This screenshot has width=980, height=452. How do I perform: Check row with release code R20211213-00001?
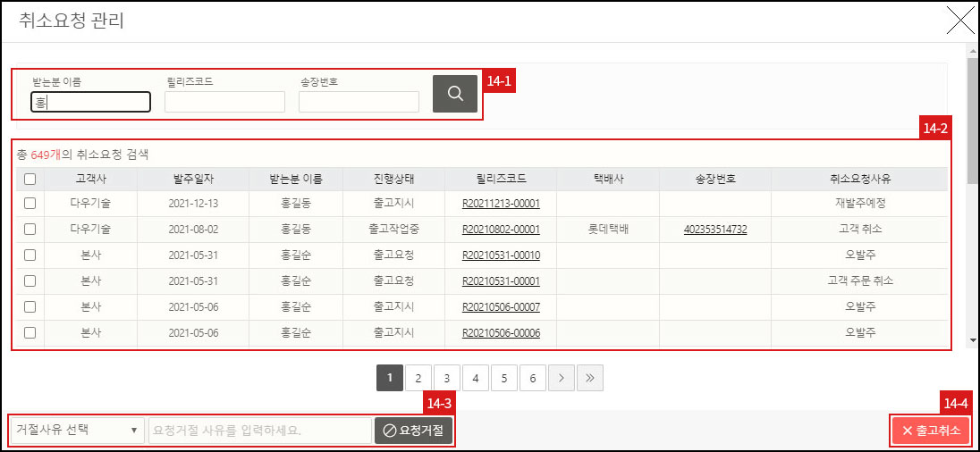30,203
